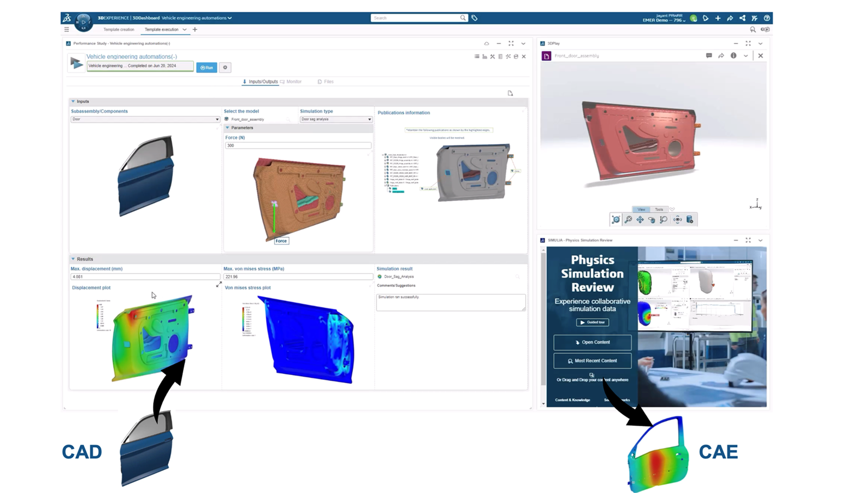Open the hamburger menu beside the dashboard tabs
Image resolution: width=868 pixels, height=493 pixels.
coord(67,29)
